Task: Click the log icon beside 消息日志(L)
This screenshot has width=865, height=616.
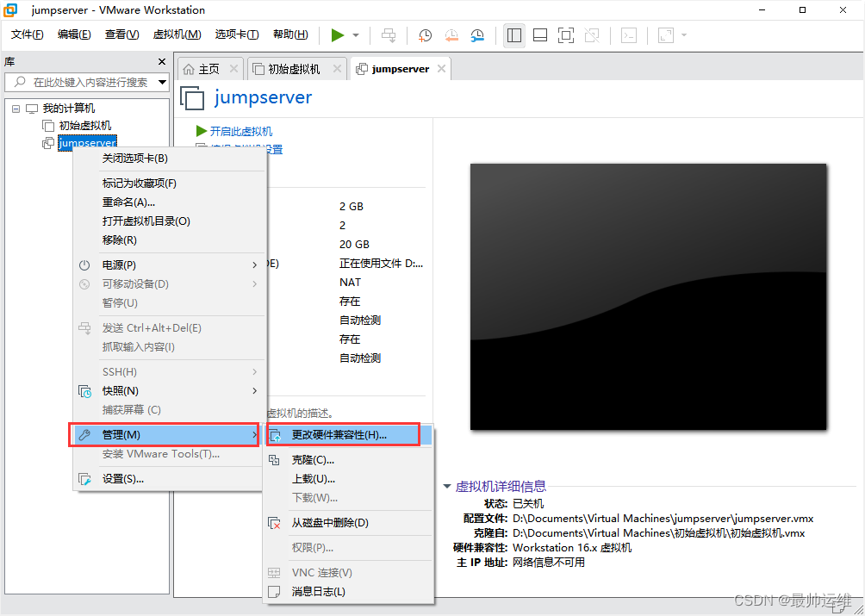Action: pyautogui.click(x=274, y=592)
